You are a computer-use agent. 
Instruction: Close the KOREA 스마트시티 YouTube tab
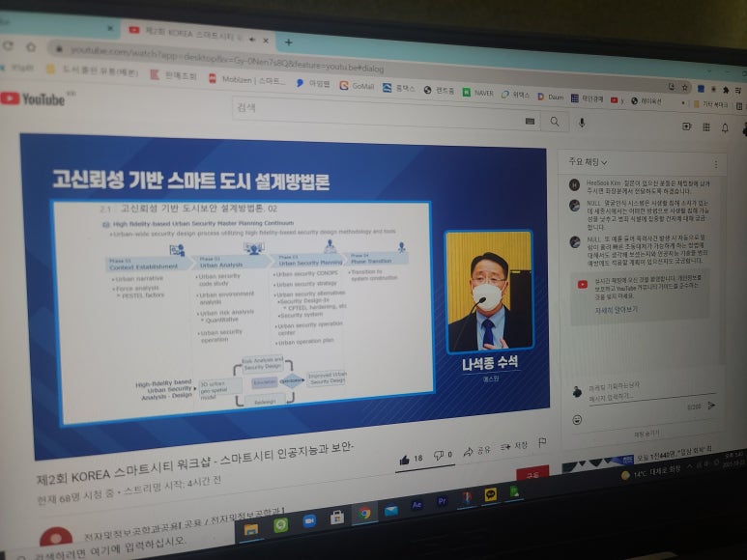[266, 41]
